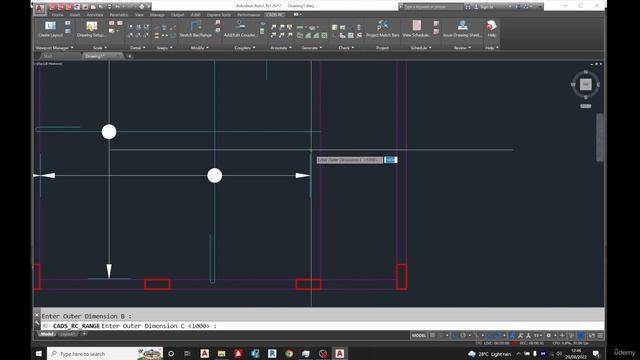
Task: Open the Express Tools ribbon tab
Action: (x=218, y=15)
